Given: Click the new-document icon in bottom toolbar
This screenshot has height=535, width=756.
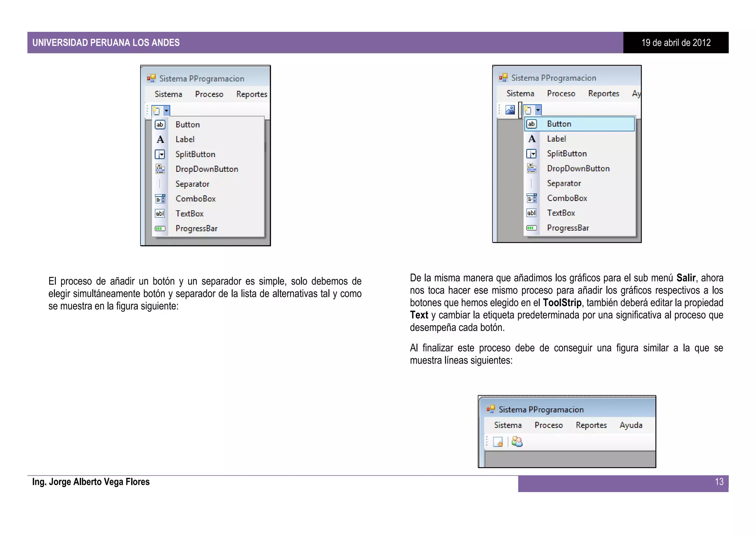Looking at the screenshot, I should [x=498, y=442].
